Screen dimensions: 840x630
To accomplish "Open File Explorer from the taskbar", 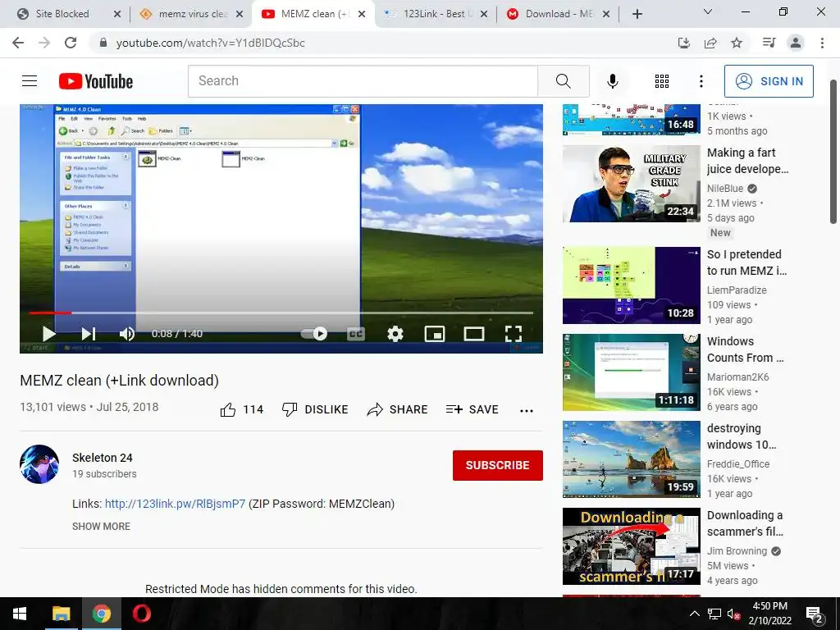I will click(x=61, y=614).
